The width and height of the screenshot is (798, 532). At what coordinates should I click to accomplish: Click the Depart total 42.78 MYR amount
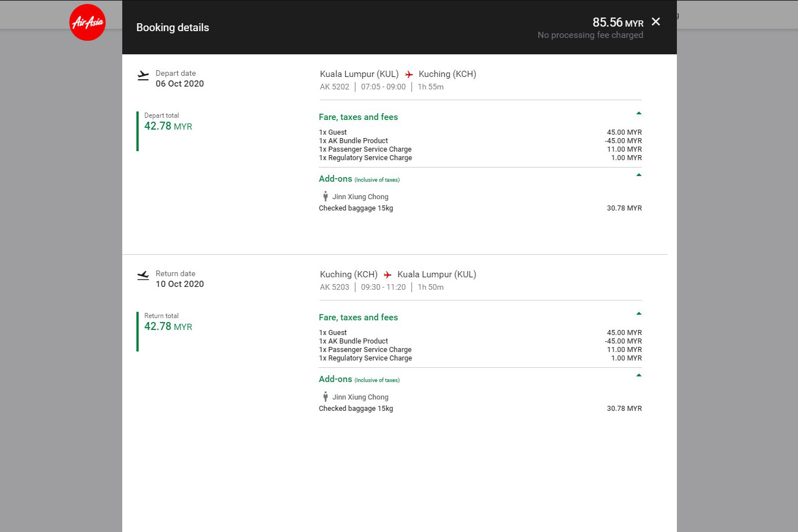pyautogui.click(x=168, y=126)
